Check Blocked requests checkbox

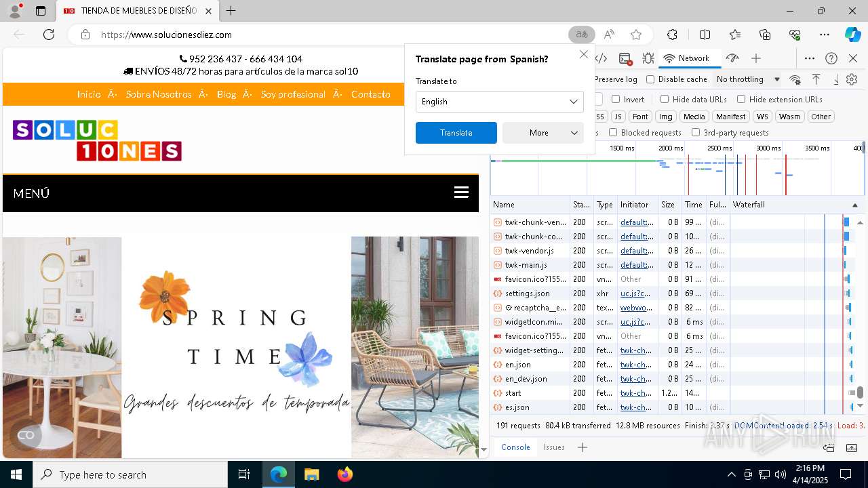[x=613, y=132]
